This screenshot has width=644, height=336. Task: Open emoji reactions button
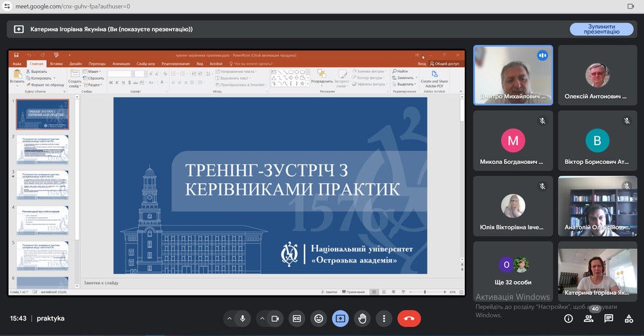click(319, 319)
